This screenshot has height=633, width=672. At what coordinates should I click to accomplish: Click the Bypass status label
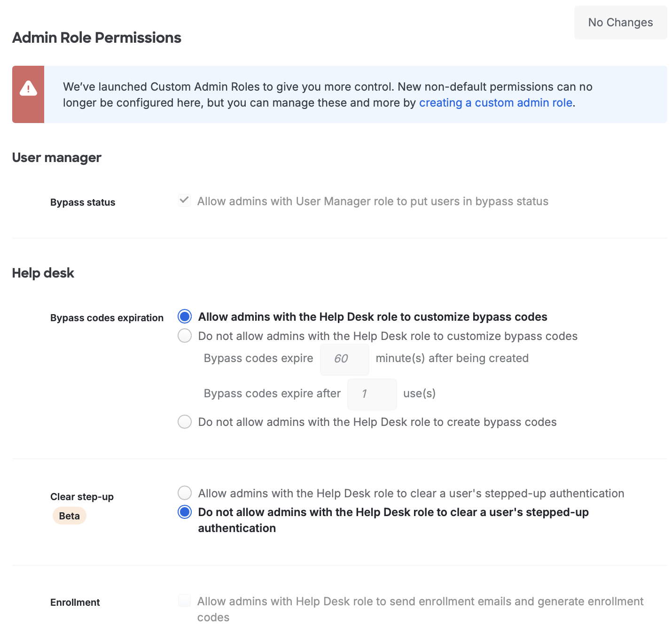coord(83,202)
